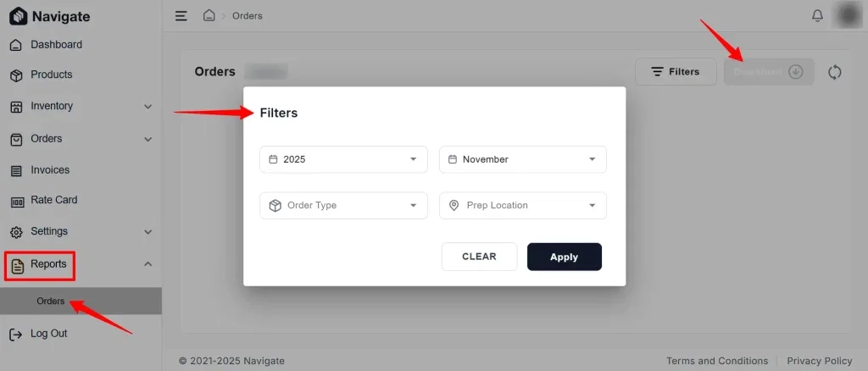868x371 pixels.
Task: Open the user avatar in the top bar
Action: coord(847,15)
